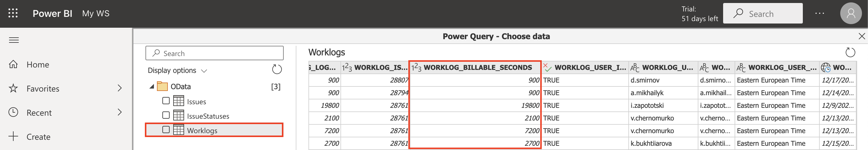This screenshot has height=150, width=868.
Task: Open the My WS workspace link
Action: point(96,14)
